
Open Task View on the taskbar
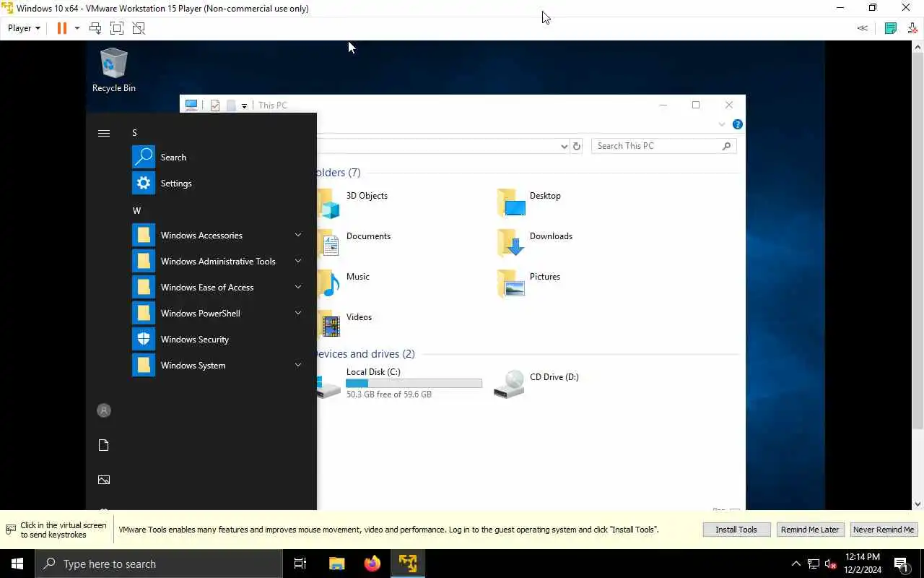point(300,564)
